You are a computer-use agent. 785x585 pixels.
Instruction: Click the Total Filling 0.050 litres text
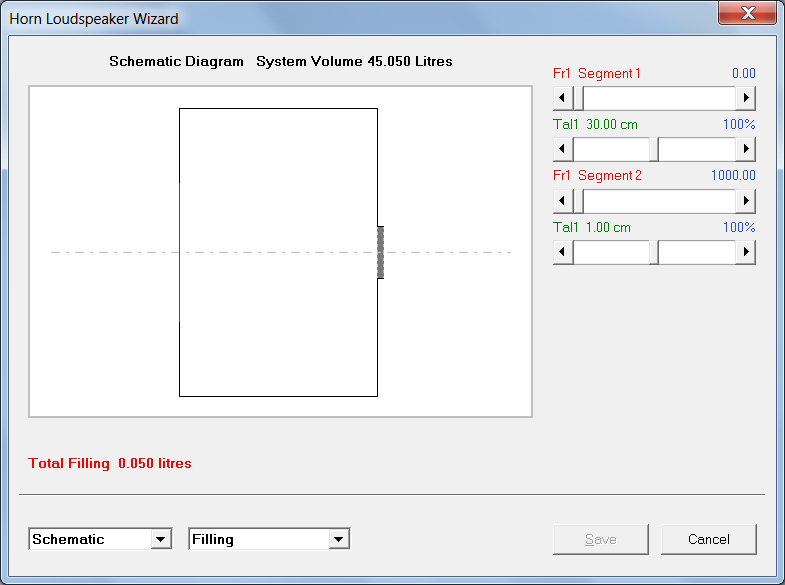click(x=110, y=463)
